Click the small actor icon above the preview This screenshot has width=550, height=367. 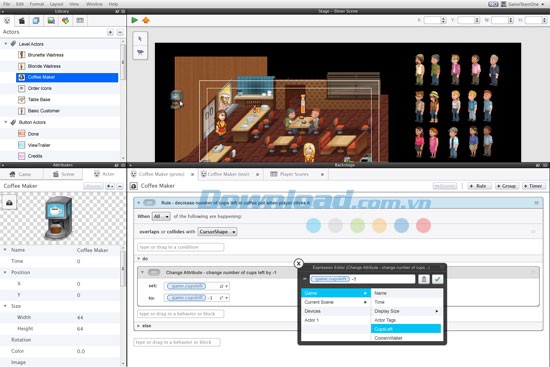[x=9, y=202]
